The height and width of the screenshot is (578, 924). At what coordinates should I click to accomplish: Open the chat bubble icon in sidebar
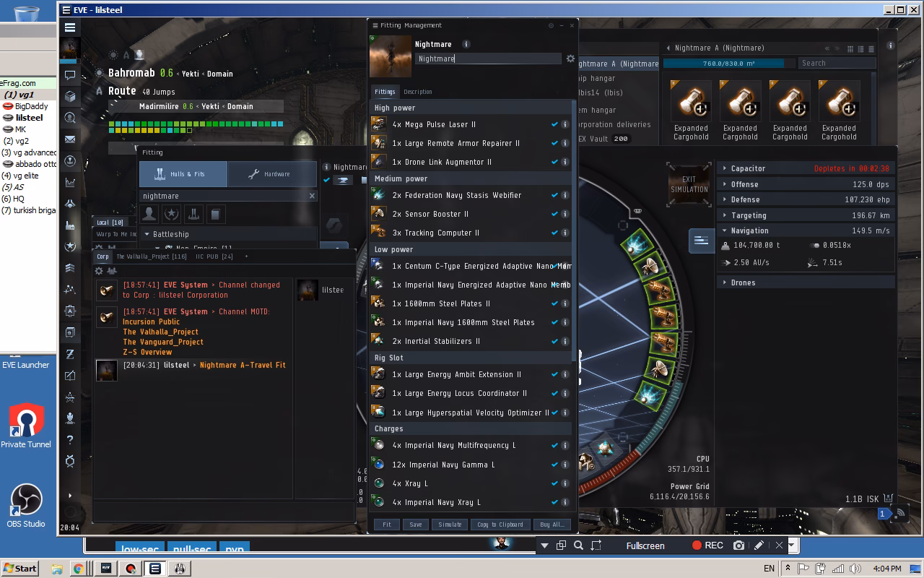[x=69, y=74]
